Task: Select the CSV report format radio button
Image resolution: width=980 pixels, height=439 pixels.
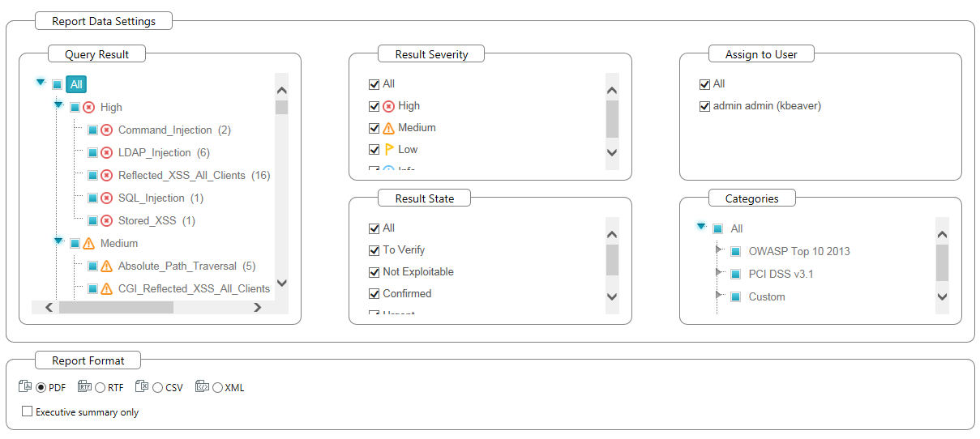Action: 158,388
